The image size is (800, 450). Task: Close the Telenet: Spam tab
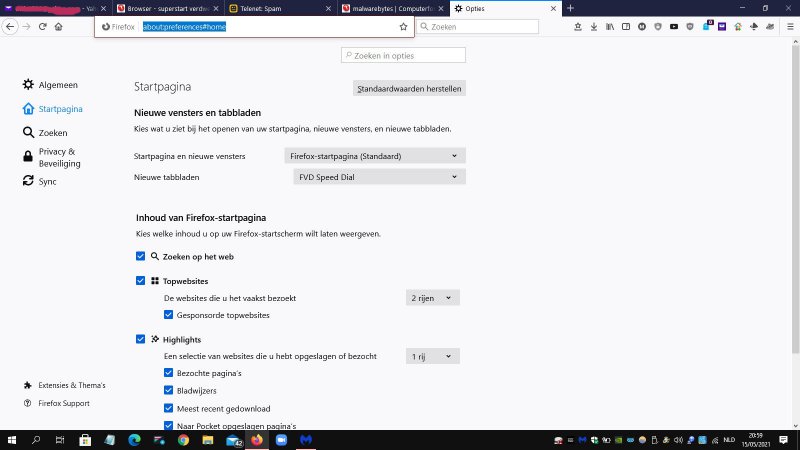328,8
